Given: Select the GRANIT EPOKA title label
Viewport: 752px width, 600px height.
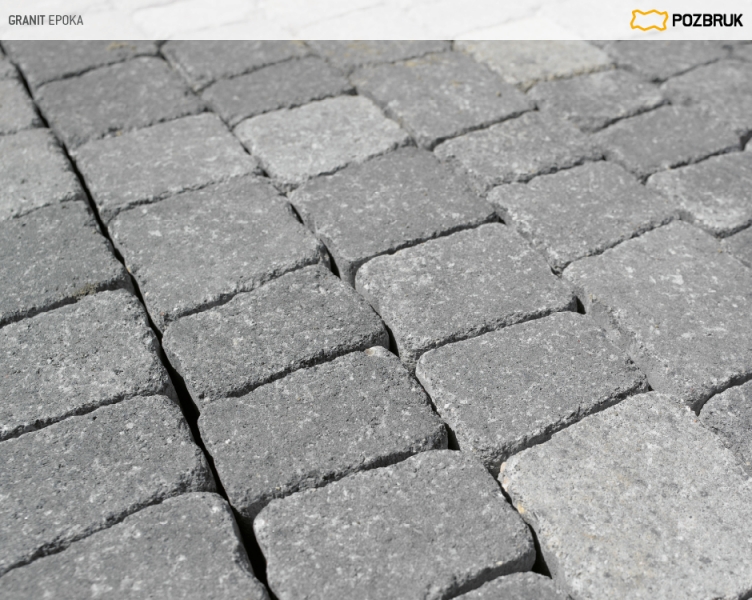Looking at the screenshot, I should (46, 20).
